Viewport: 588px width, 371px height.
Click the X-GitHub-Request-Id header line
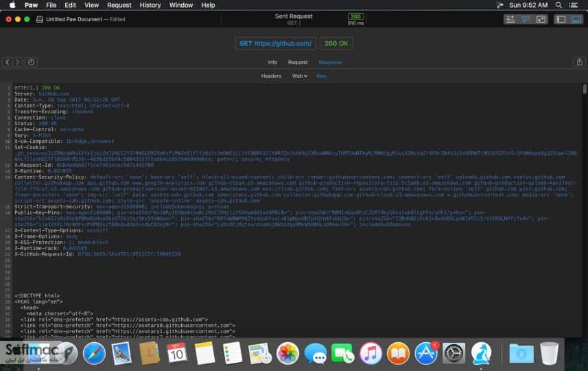click(97, 254)
